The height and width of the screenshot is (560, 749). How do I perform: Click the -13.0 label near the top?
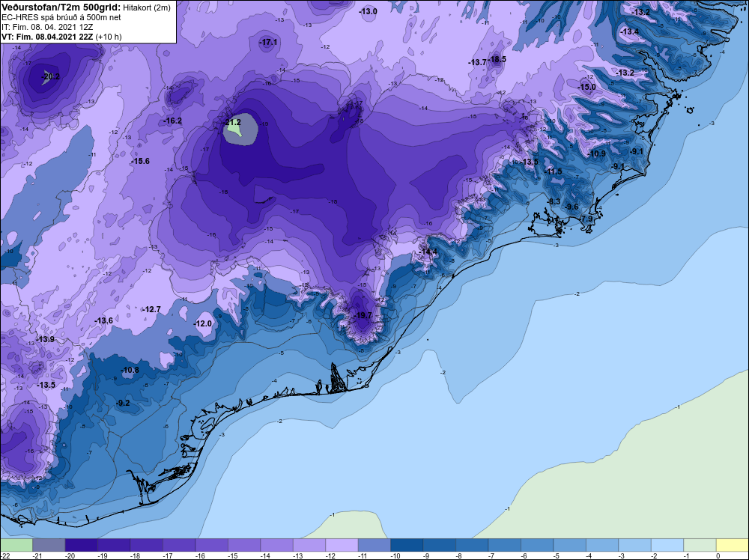point(369,11)
